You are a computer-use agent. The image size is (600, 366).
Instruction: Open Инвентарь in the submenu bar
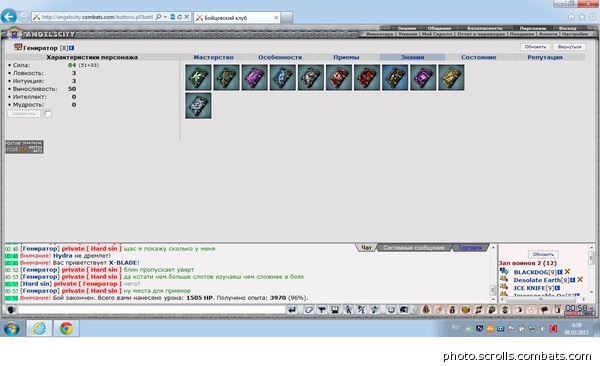[x=379, y=34]
